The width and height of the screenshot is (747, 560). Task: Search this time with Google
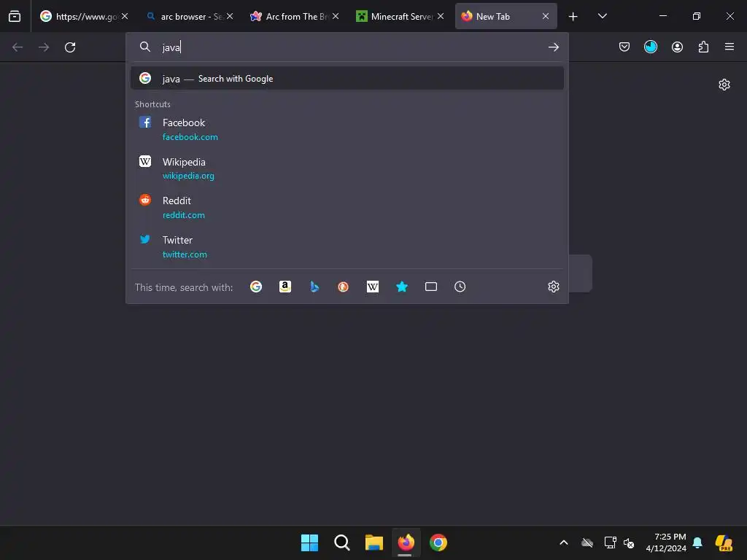(x=256, y=287)
